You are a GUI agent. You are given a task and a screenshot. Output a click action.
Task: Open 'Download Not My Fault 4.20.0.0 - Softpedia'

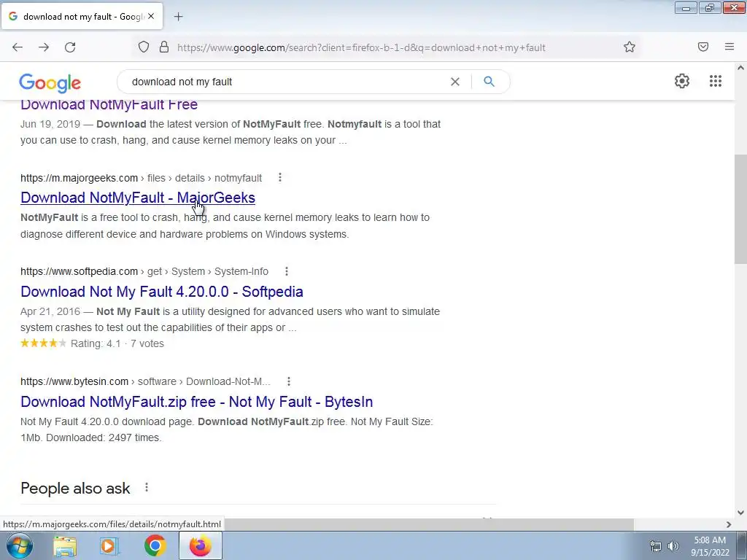162,292
